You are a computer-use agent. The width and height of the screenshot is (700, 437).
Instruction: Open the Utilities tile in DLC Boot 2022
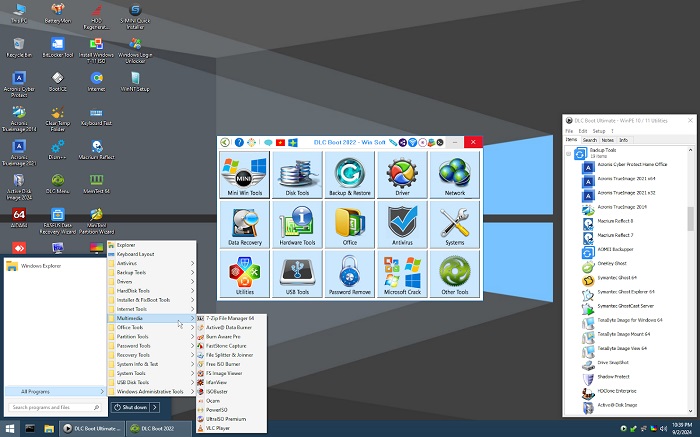[x=245, y=274]
